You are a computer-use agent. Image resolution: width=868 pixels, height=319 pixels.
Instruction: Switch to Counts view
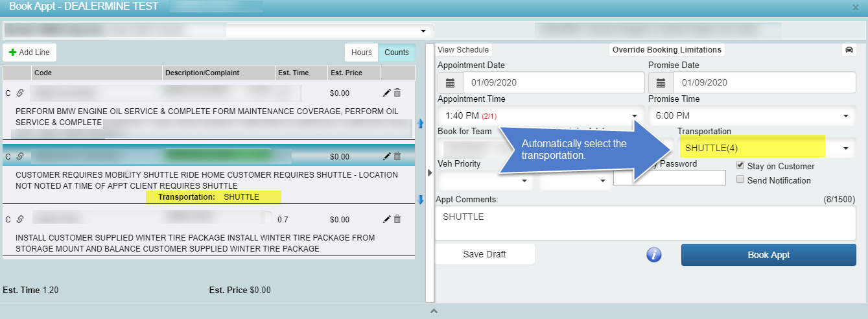(397, 53)
